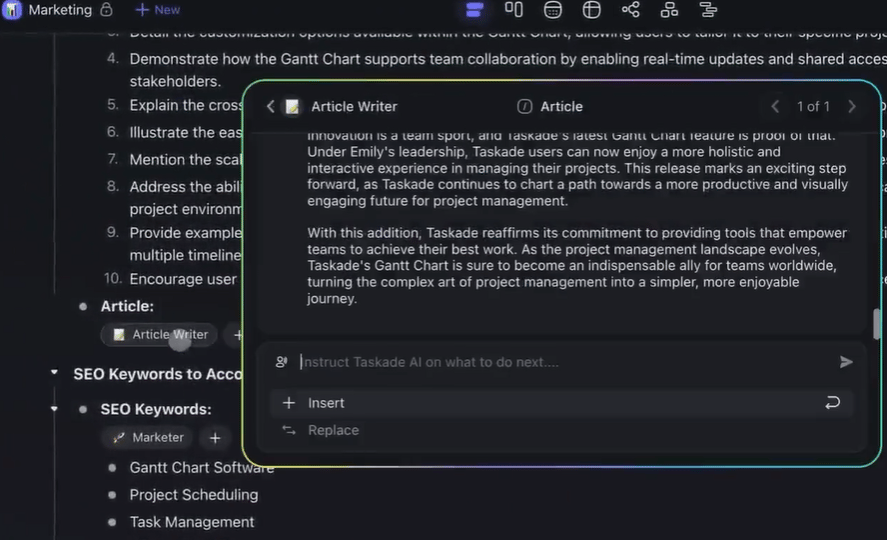Screen dimensions: 887x540
Task: Open the Marketing workspace logo icon
Action: click(11, 10)
